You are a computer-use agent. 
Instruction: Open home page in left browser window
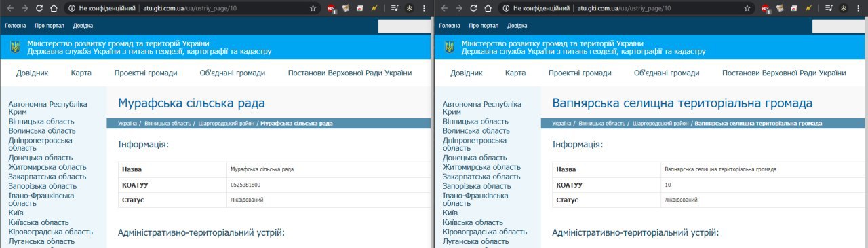point(54,8)
